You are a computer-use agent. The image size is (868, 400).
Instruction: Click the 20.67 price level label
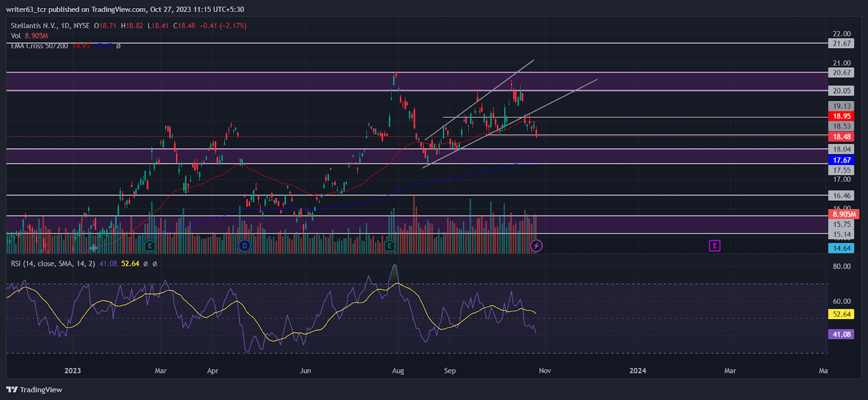[841, 73]
